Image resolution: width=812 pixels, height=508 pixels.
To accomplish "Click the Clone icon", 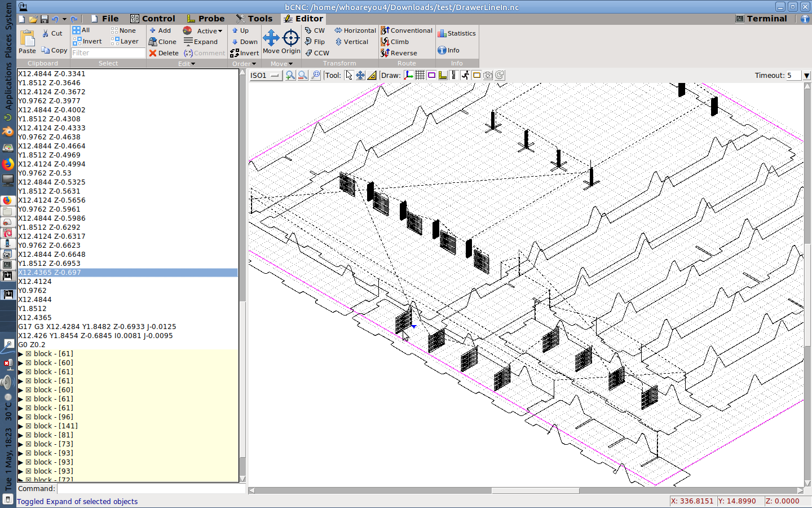I will (x=153, y=42).
